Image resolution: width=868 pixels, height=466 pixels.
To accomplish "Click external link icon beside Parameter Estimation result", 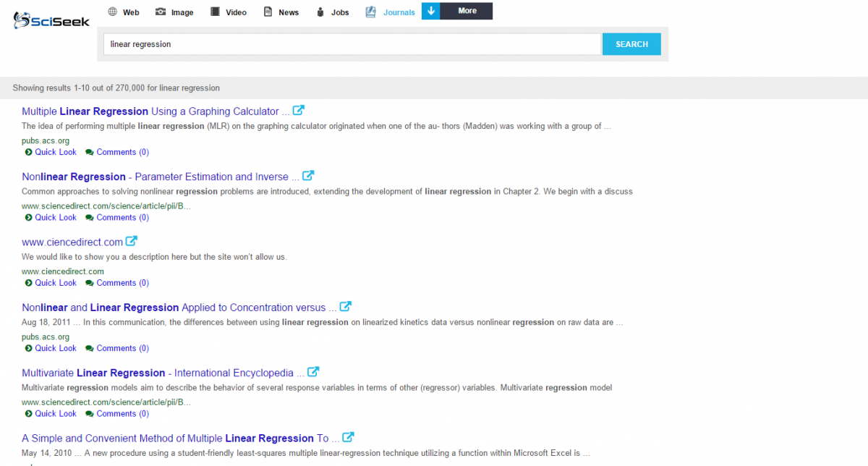I will pyautogui.click(x=308, y=176).
